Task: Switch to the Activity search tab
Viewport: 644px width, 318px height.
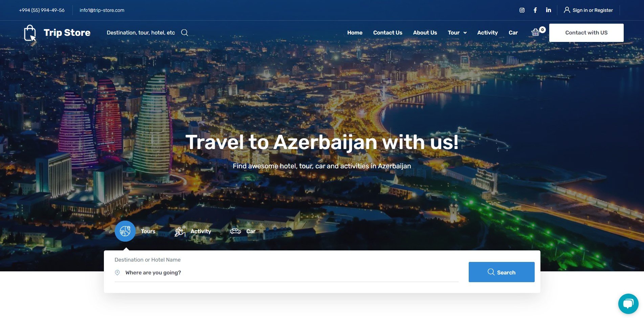Action: [193, 231]
